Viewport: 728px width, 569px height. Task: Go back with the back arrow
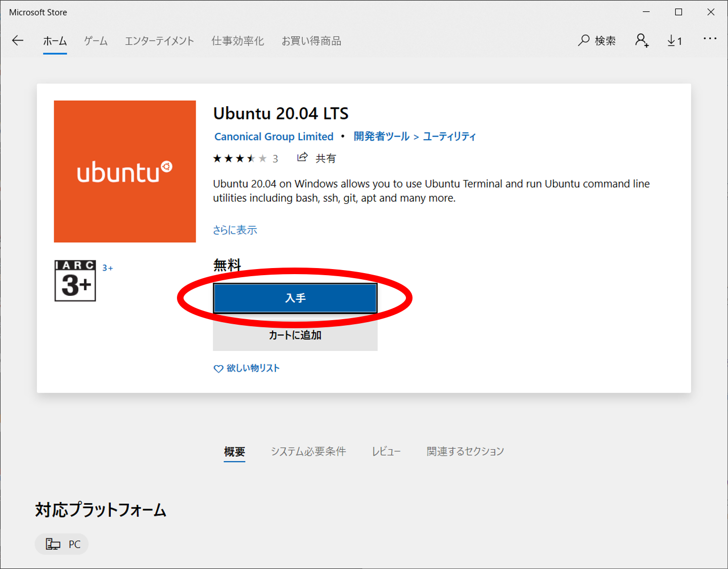(18, 41)
